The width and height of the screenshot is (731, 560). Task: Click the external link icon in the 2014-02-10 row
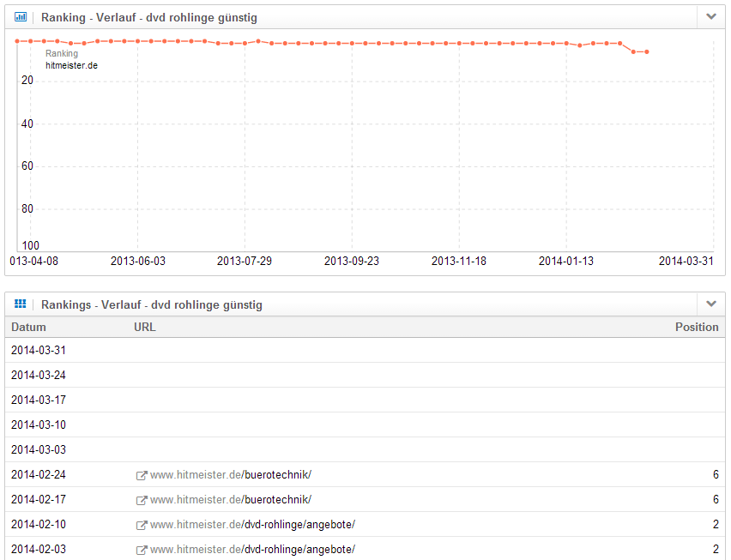[x=142, y=525]
